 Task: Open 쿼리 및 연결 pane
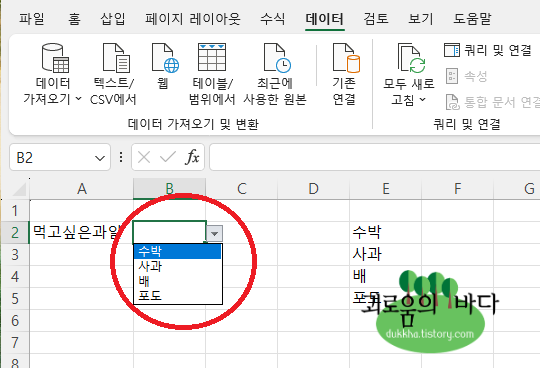tap(488, 50)
